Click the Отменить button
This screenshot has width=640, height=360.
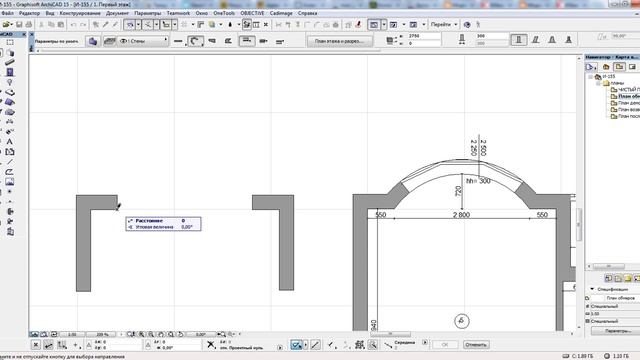476,344
